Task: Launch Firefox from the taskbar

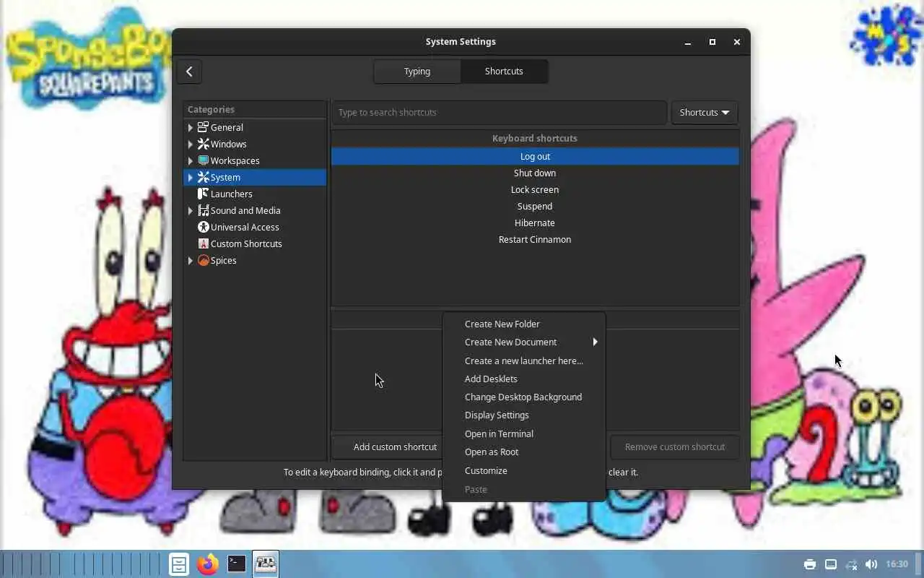Action: (208, 564)
